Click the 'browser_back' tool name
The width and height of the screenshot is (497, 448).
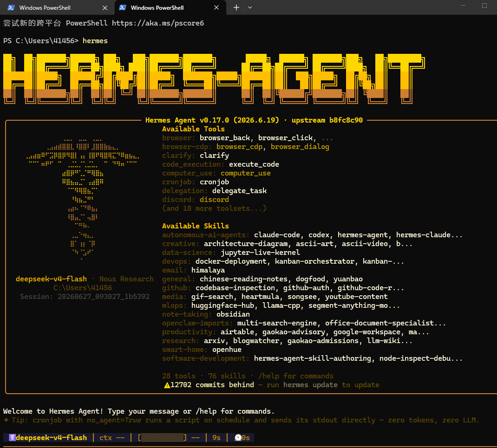[225, 138]
